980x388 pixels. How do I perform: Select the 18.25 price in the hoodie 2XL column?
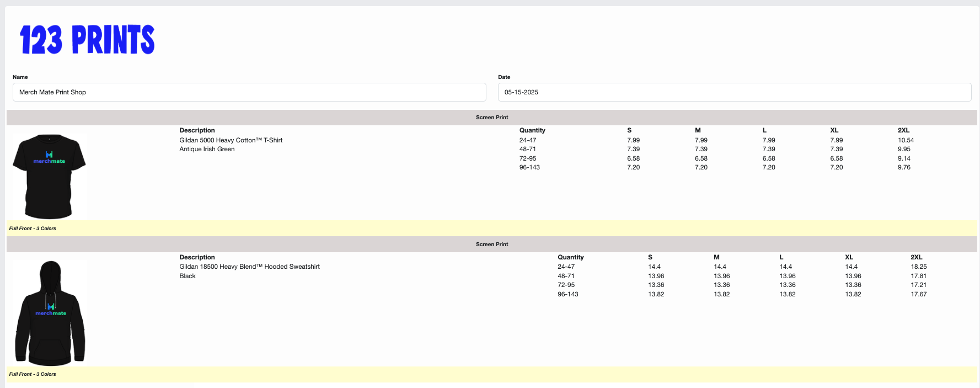pos(918,267)
